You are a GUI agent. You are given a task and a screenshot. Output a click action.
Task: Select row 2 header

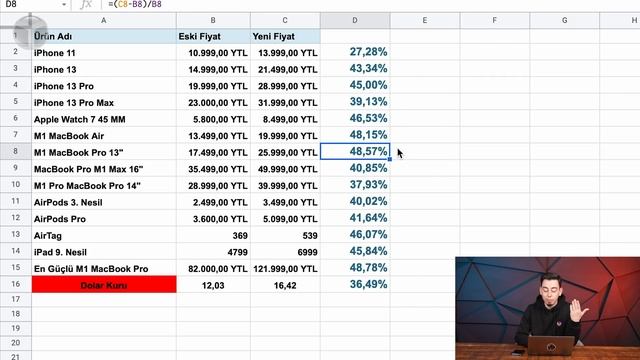point(16,52)
